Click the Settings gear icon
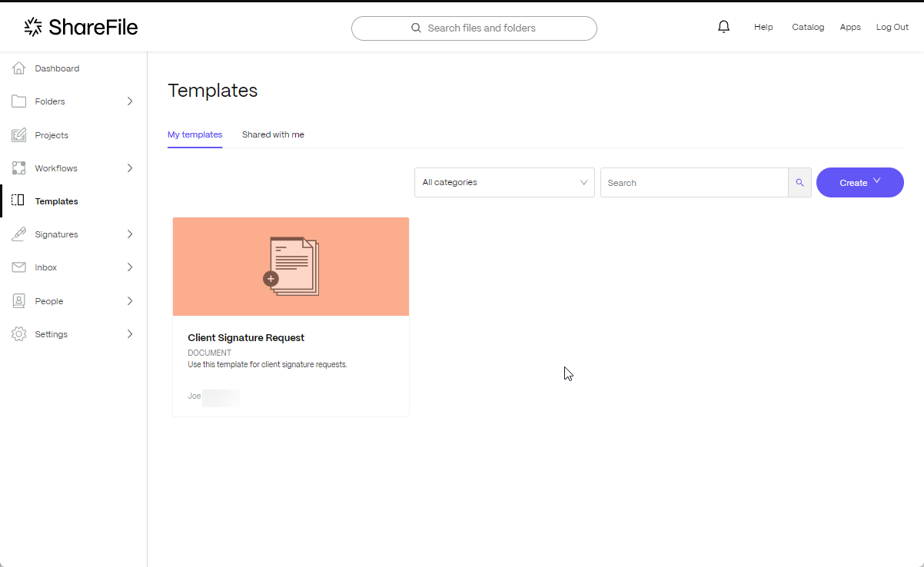 coord(19,334)
